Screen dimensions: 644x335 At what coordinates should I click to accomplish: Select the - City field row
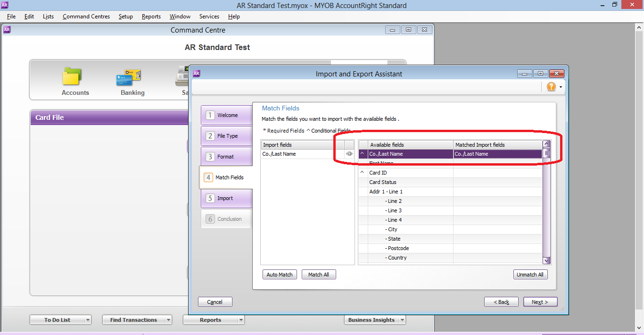pyautogui.click(x=410, y=229)
